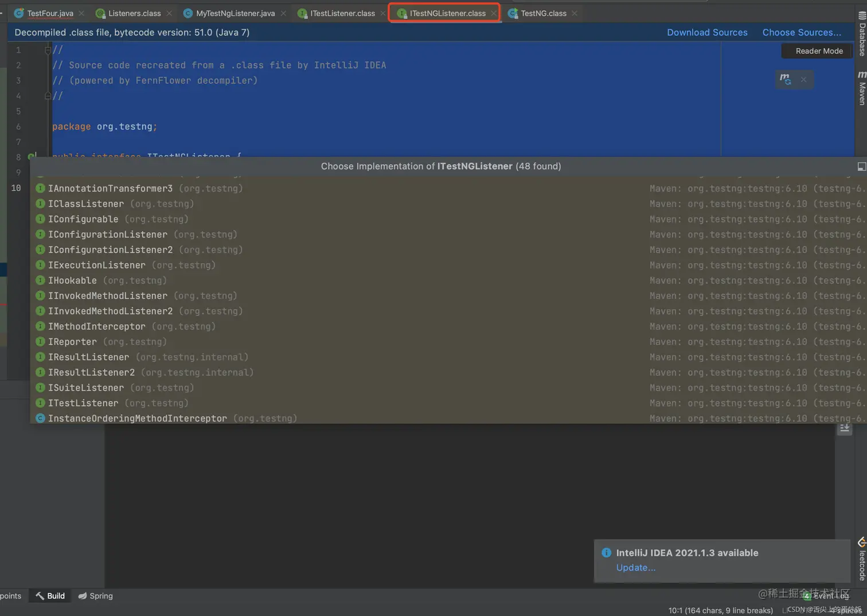Click the caret position 10:1 indicator

tap(720, 610)
